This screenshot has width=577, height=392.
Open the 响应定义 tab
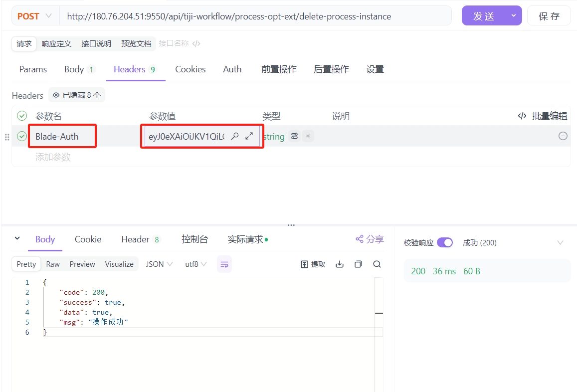click(x=56, y=44)
